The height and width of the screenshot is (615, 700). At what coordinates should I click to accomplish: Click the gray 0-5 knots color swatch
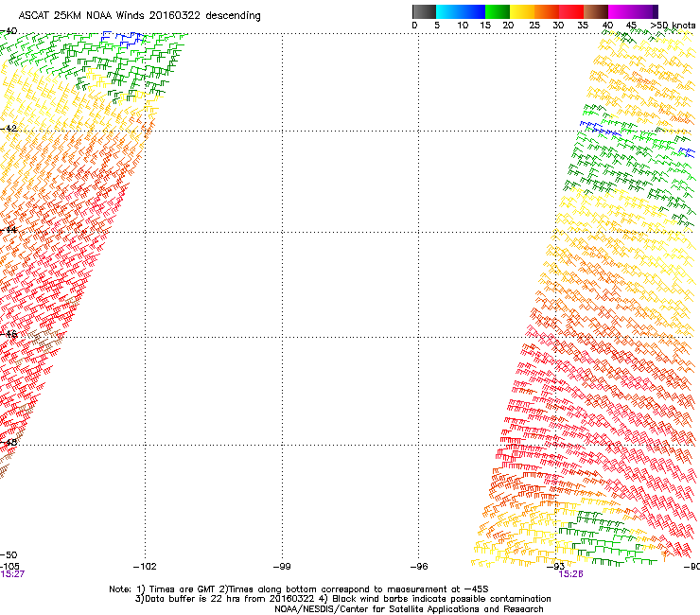(424, 11)
